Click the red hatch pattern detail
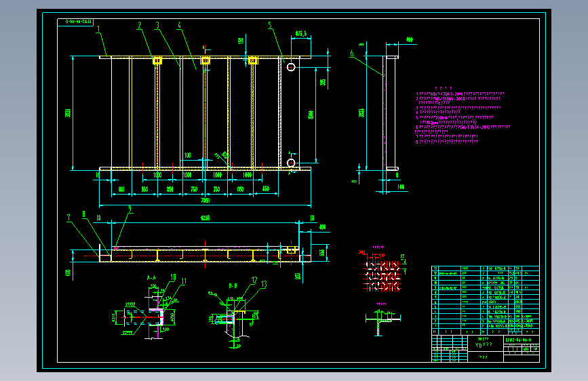 tap(383, 277)
